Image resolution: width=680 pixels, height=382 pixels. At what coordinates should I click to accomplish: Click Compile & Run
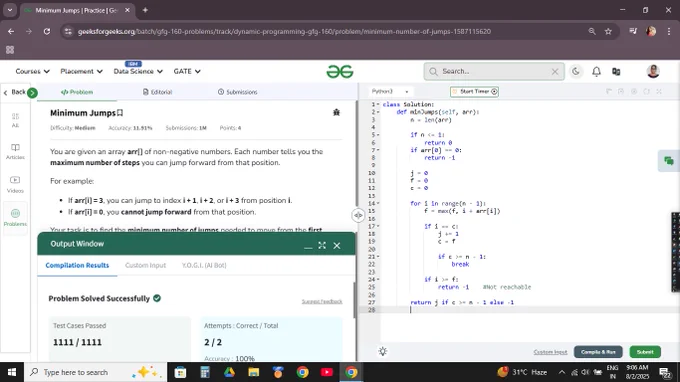598,352
